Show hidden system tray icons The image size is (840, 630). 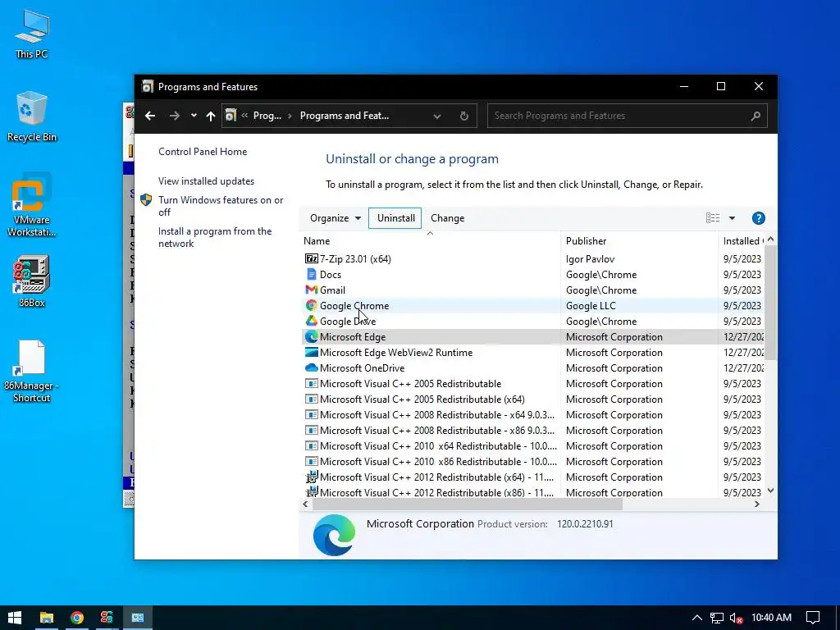(x=697, y=618)
